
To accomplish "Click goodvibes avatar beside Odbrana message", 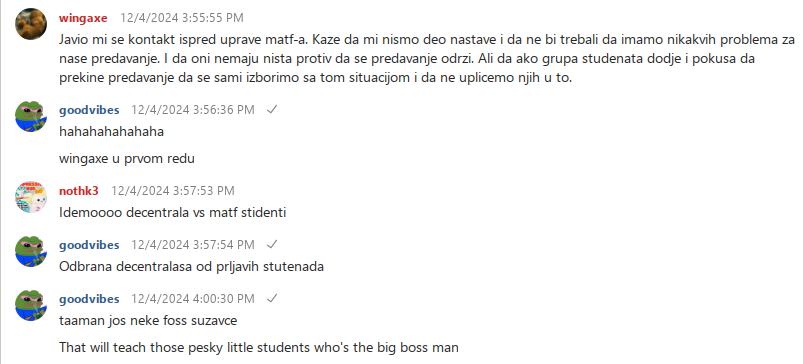I will coord(32,251).
